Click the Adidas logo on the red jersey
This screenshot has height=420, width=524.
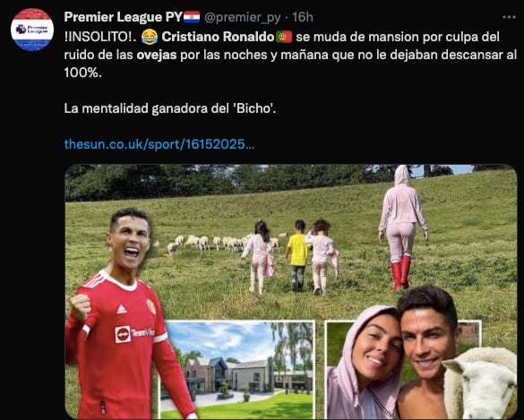pyautogui.click(x=122, y=310)
